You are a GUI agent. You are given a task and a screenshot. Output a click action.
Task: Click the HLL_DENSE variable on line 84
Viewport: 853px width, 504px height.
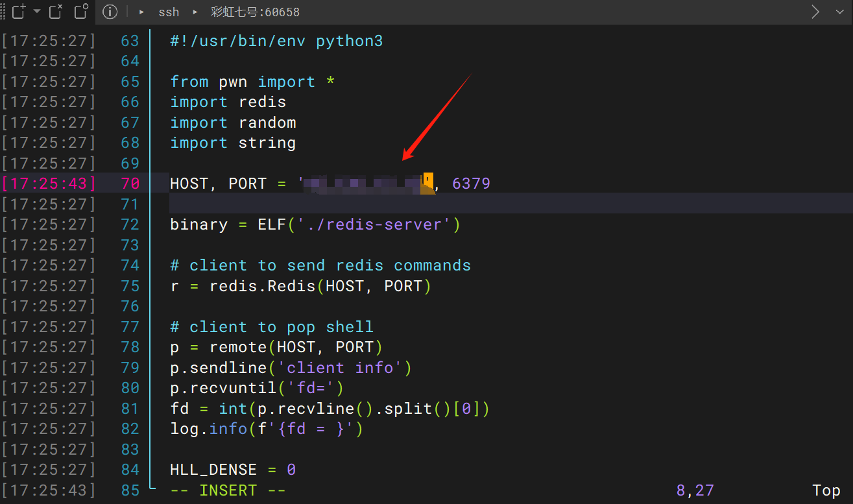pyautogui.click(x=213, y=470)
